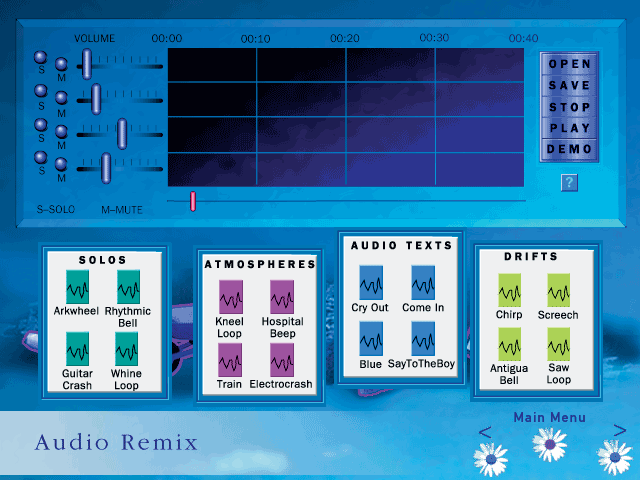
Task: Mute the second track
Action: coord(61,98)
